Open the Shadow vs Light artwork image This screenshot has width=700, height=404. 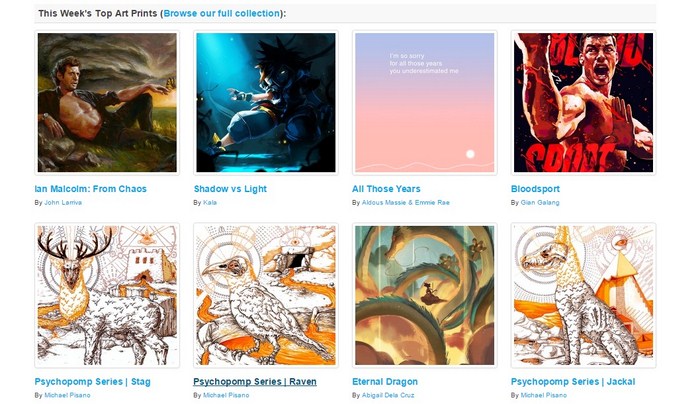(266, 102)
